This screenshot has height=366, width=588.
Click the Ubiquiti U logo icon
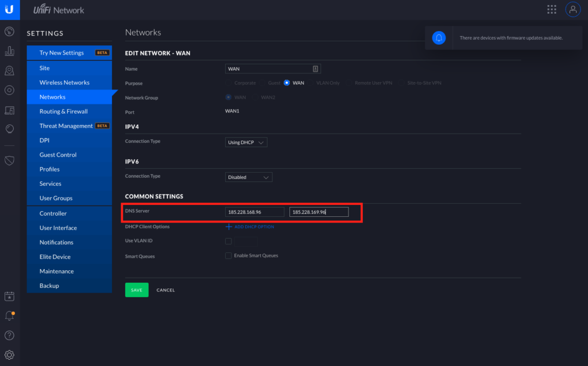(x=10, y=10)
